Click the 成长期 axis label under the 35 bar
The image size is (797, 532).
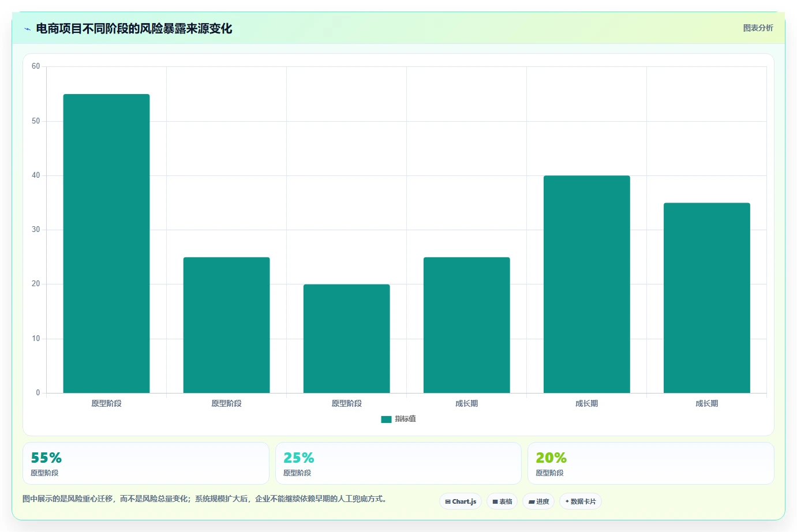pos(706,403)
